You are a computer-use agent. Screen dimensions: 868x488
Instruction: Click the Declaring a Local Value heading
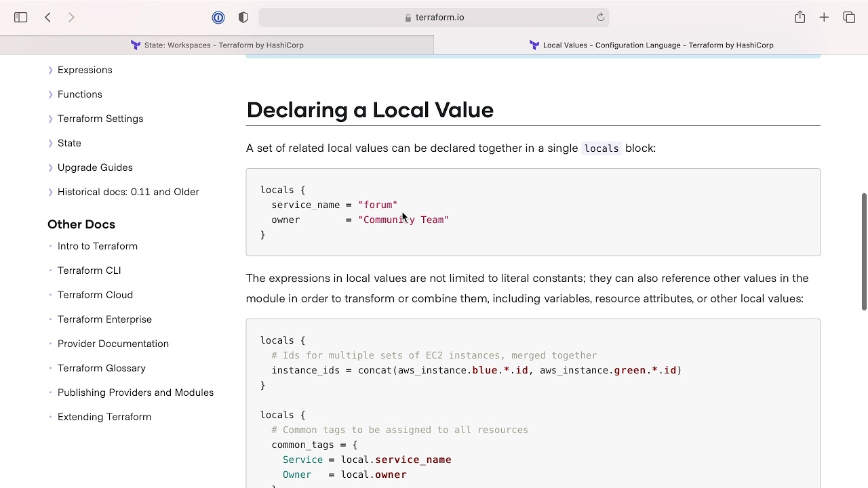(370, 110)
